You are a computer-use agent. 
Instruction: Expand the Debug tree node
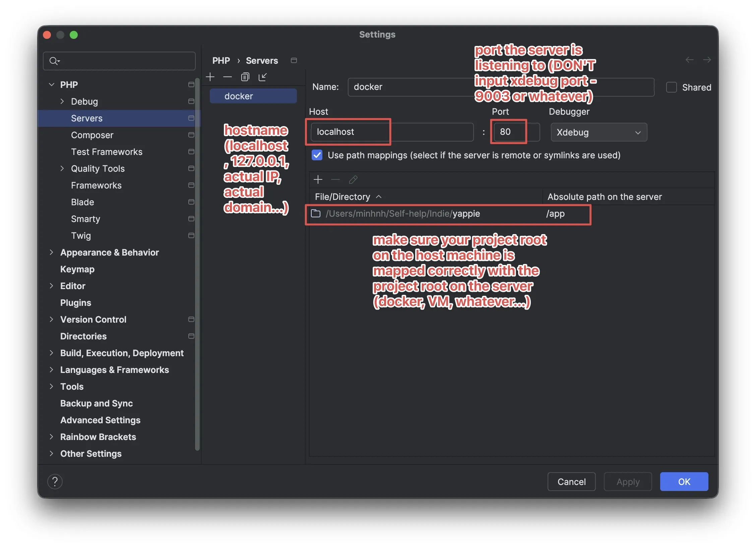point(62,101)
